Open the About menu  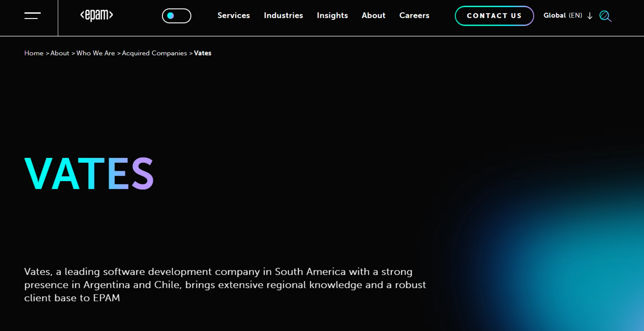(374, 15)
